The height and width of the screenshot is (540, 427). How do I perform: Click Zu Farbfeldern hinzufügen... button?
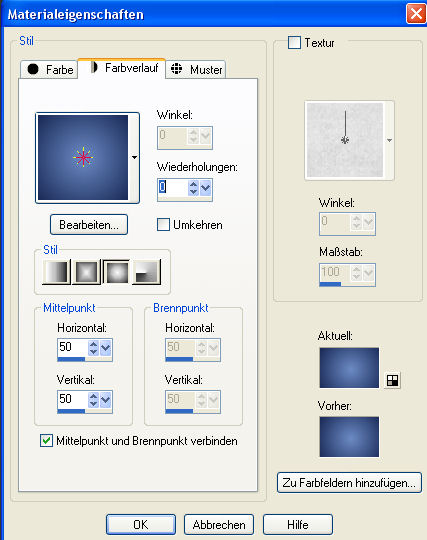coord(349,482)
